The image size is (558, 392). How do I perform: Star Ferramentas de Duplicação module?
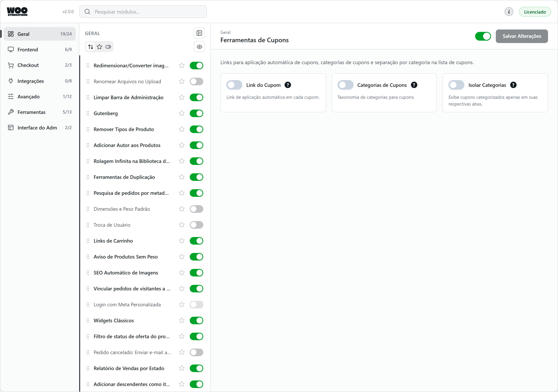coord(182,177)
